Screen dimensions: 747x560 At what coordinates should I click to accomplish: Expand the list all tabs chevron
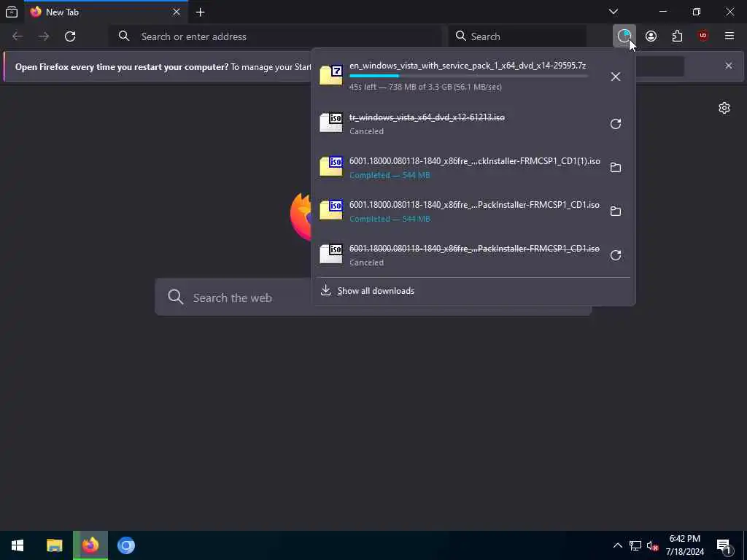click(x=614, y=12)
